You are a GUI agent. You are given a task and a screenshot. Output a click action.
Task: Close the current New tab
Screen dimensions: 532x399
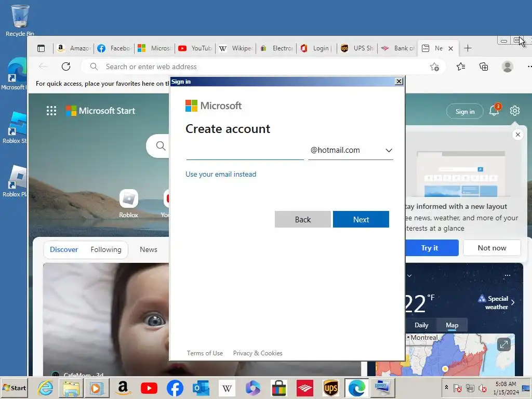point(450,48)
